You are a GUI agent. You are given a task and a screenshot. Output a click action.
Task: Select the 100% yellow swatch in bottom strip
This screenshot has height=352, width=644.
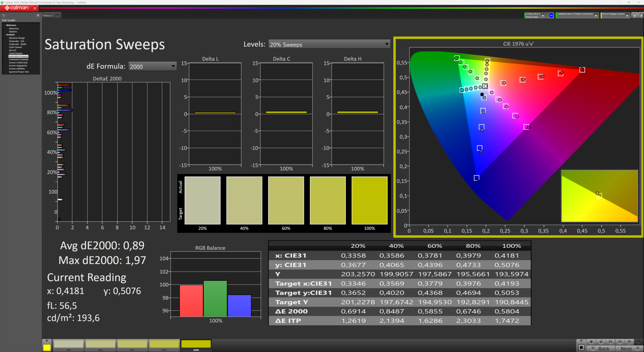196,345
